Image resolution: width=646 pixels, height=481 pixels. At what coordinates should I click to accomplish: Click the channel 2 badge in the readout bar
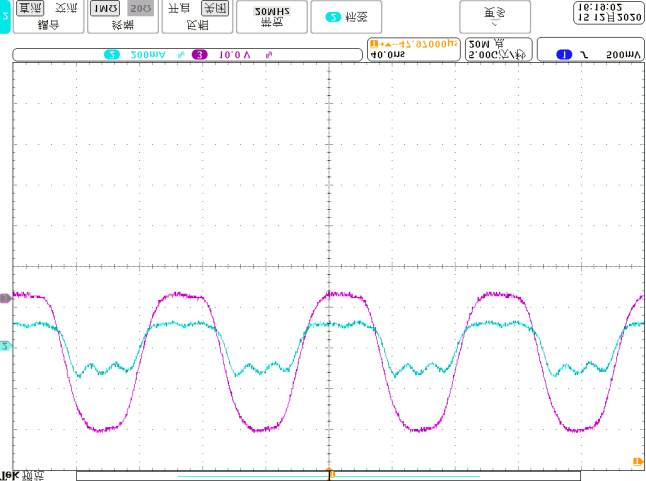(112, 54)
